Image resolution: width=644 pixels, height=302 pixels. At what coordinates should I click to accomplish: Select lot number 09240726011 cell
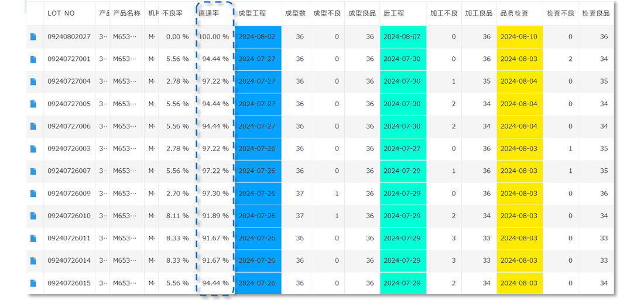coord(69,238)
